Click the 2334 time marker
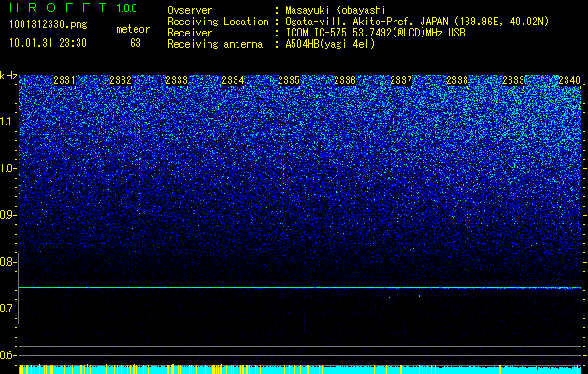588x374 pixels. (x=233, y=80)
